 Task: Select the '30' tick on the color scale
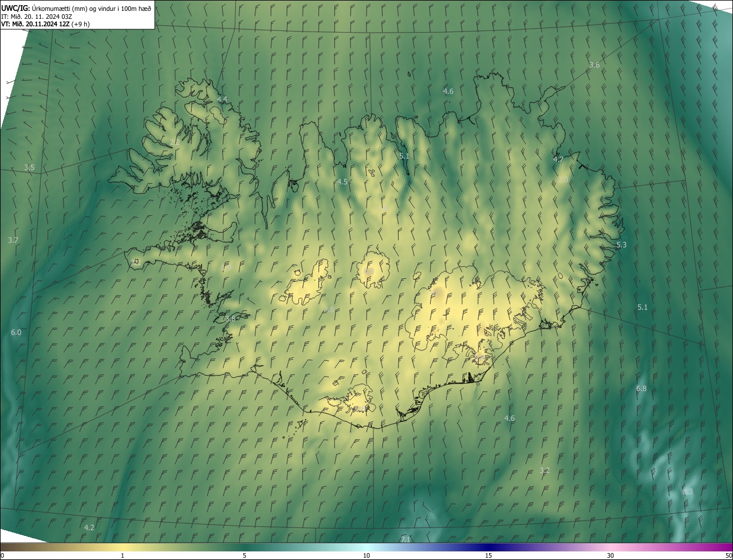tap(610, 555)
